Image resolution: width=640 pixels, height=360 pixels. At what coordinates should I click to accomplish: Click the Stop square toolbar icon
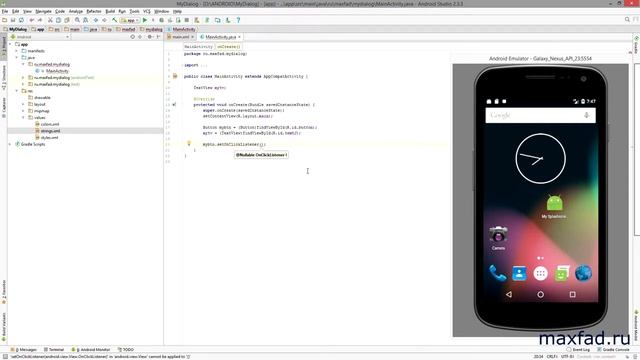pyautogui.click(x=187, y=20)
